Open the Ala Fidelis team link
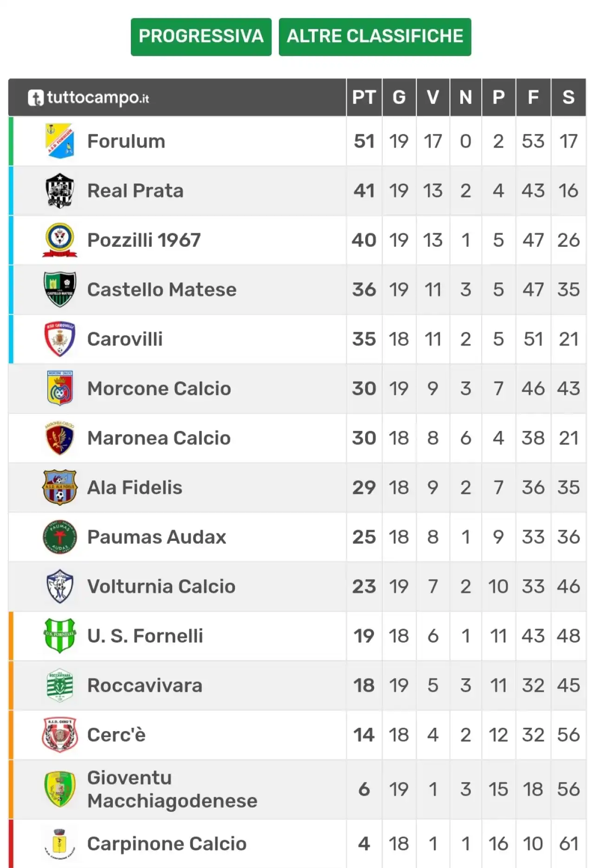 (x=135, y=488)
